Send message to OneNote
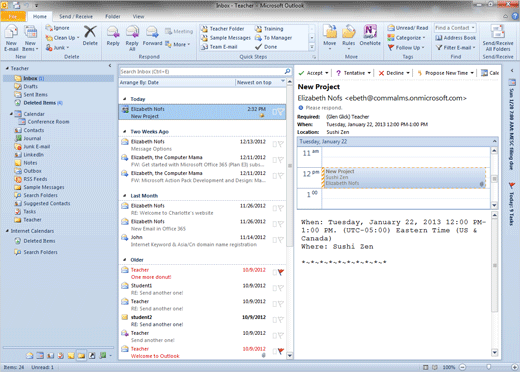The image size is (520, 372). 370,35
